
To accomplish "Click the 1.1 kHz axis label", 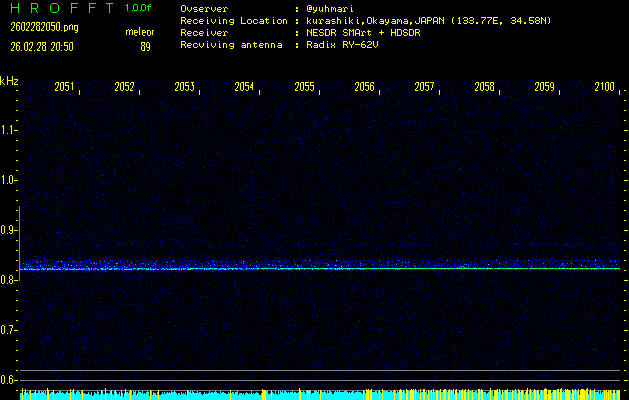I will point(9,130).
